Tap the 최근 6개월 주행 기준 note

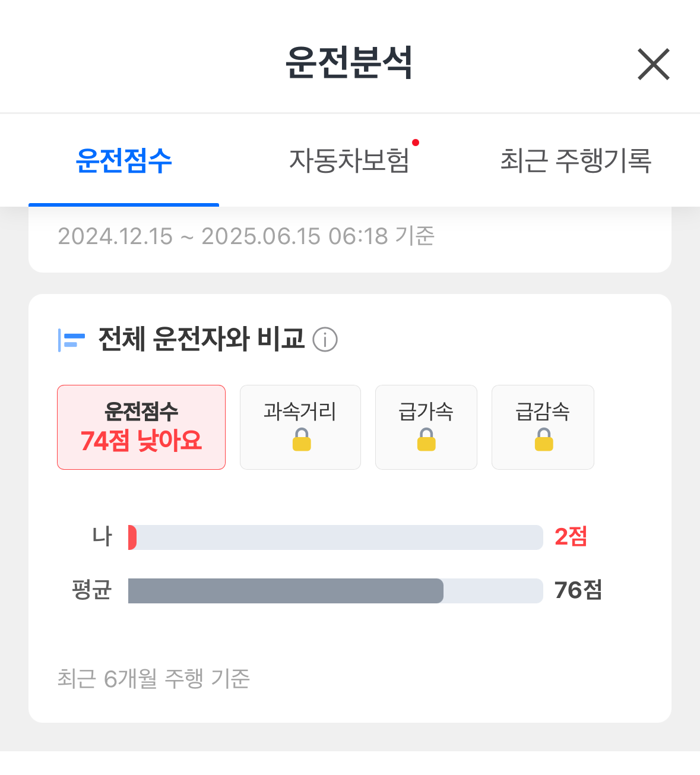(154, 678)
